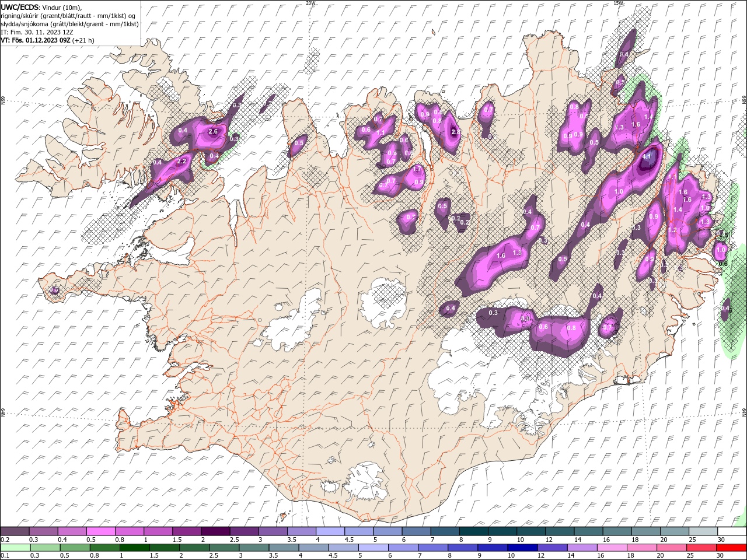
Task: Click the 'UWC/ECDS: Vindur (10m)' title text
Action: [x=41, y=7]
